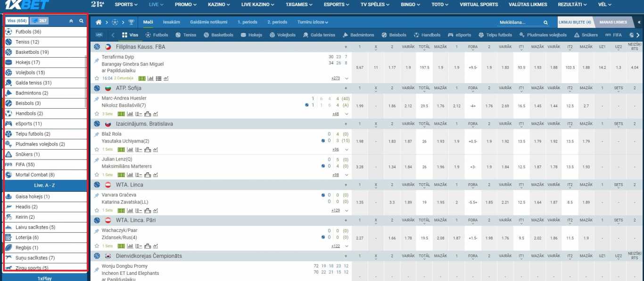Pin the Terrafirma Dyip match
The image size is (644, 281).
[x=97, y=61]
